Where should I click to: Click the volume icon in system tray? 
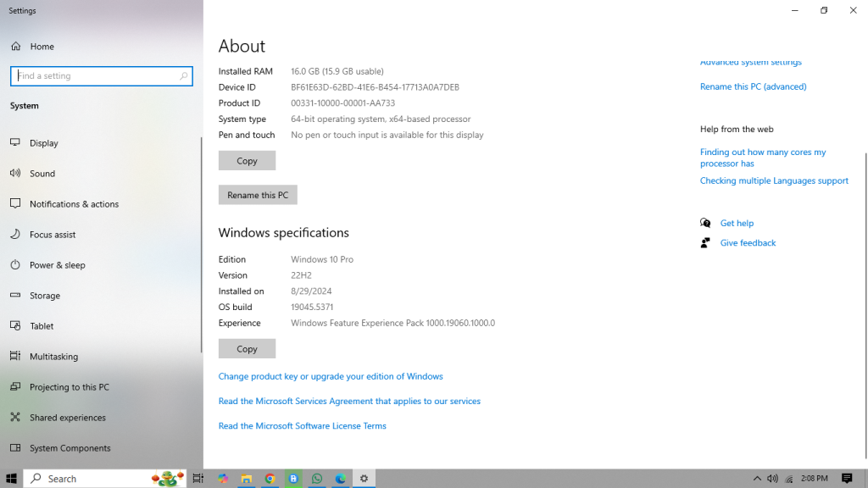pyautogui.click(x=773, y=479)
